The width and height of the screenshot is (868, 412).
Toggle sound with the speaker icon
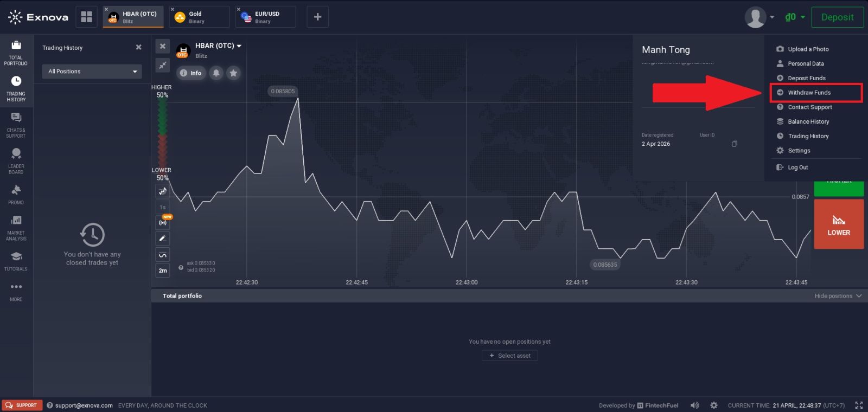pos(694,405)
